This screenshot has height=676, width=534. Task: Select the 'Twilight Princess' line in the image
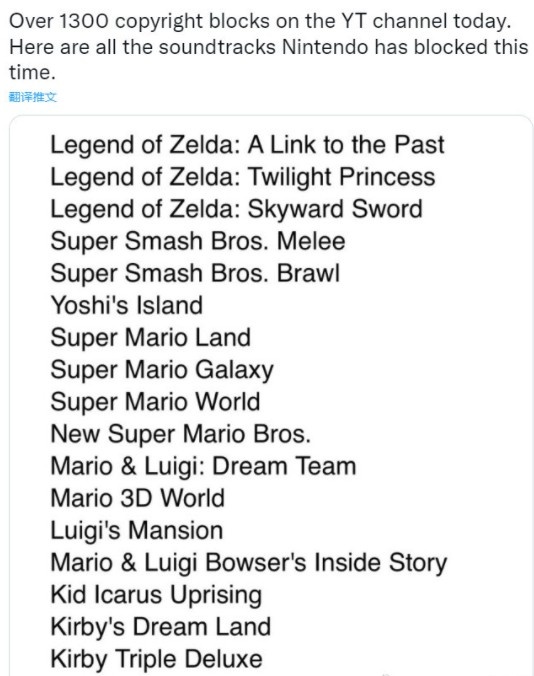pyautogui.click(x=243, y=177)
